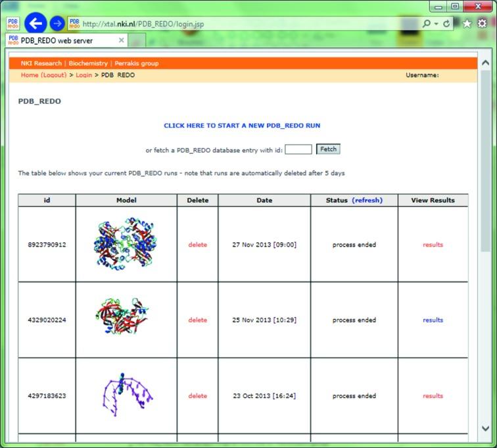The height and width of the screenshot is (448, 497).
Task: Open the favorites star icon
Action: point(467,24)
